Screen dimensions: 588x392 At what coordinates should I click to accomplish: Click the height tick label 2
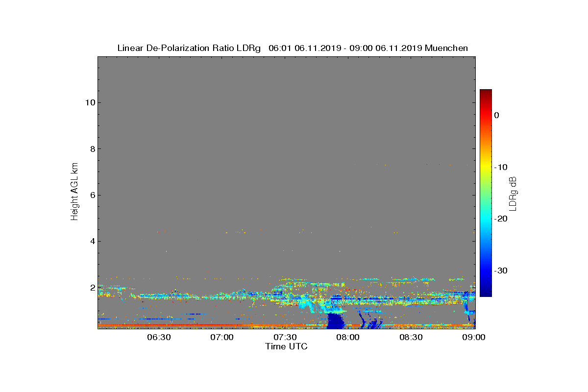[92, 288]
